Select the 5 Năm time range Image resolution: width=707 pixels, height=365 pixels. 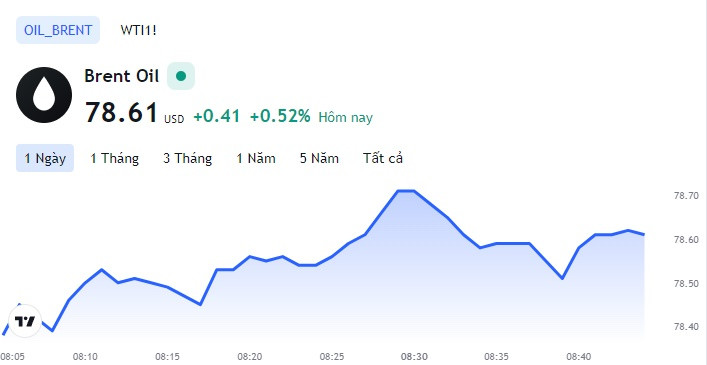coord(319,158)
